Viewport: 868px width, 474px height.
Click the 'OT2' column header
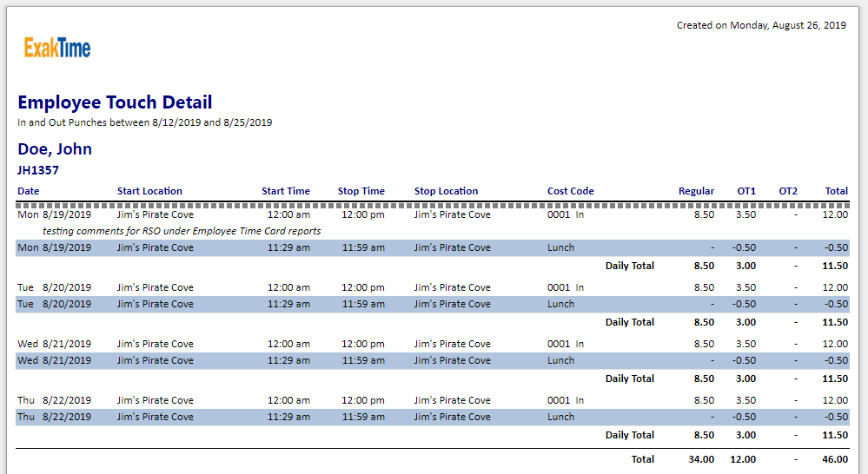click(x=788, y=191)
